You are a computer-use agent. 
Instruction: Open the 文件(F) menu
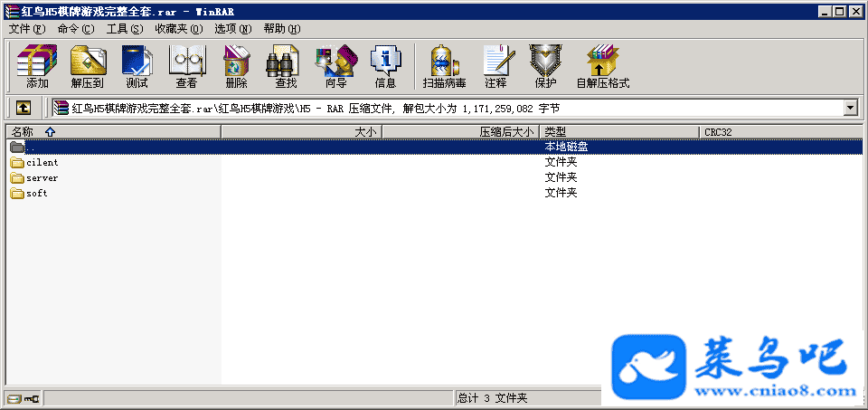click(27, 29)
